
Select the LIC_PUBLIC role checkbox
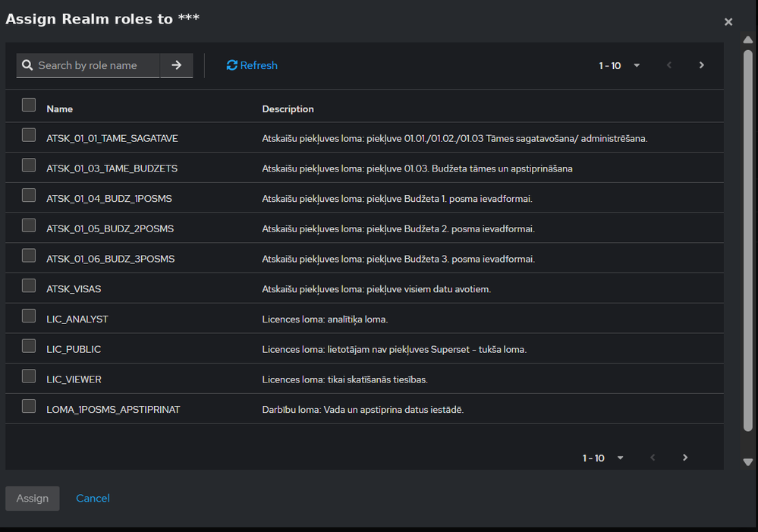29,346
